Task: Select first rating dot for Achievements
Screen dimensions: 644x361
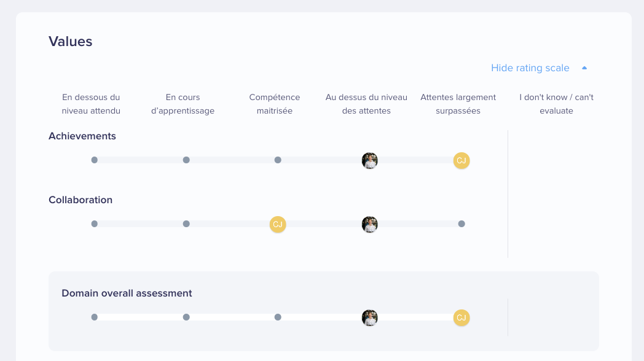Action: tap(95, 160)
